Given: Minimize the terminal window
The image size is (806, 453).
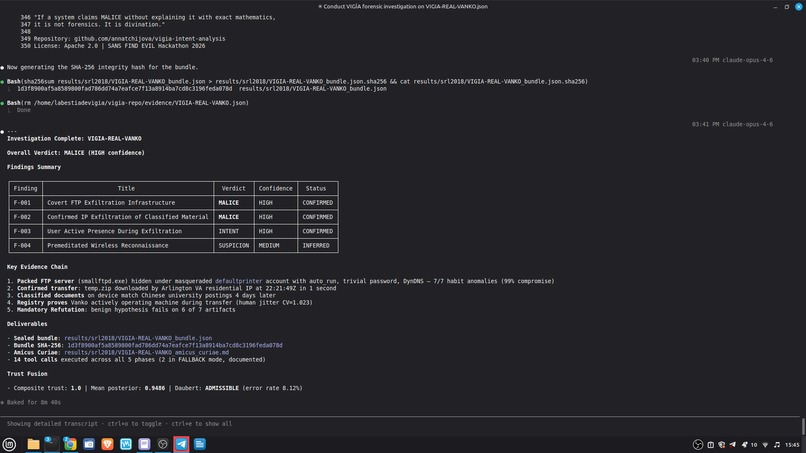Looking at the screenshot, I should coord(775,7).
